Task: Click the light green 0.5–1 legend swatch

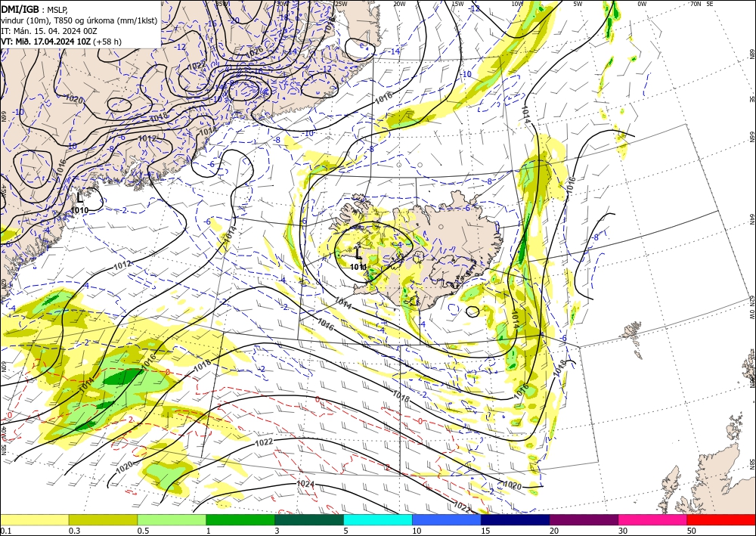Action: pyautogui.click(x=172, y=519)
